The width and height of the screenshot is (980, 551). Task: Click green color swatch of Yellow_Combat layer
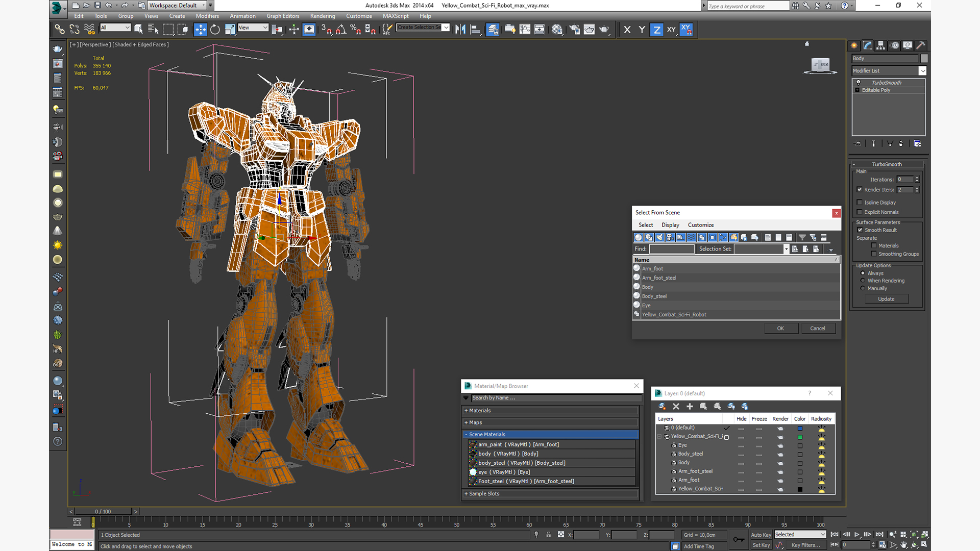click(800, 437)
